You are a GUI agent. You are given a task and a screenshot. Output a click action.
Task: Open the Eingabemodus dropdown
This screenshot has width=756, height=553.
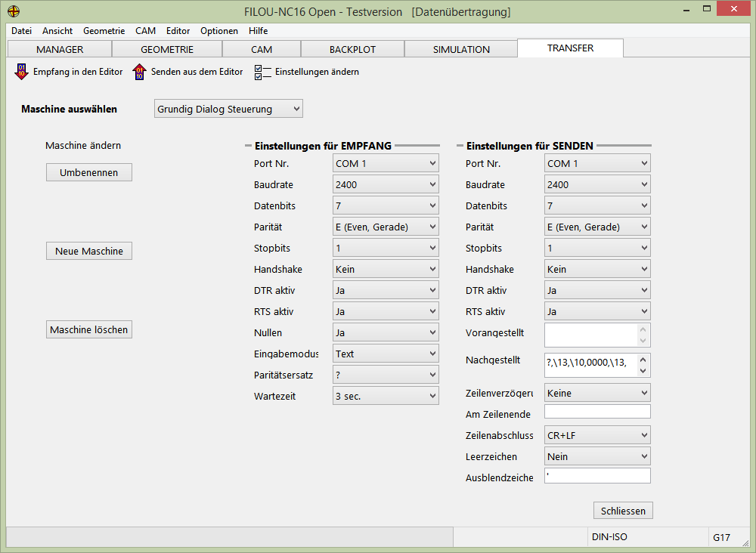click(386, 354)
